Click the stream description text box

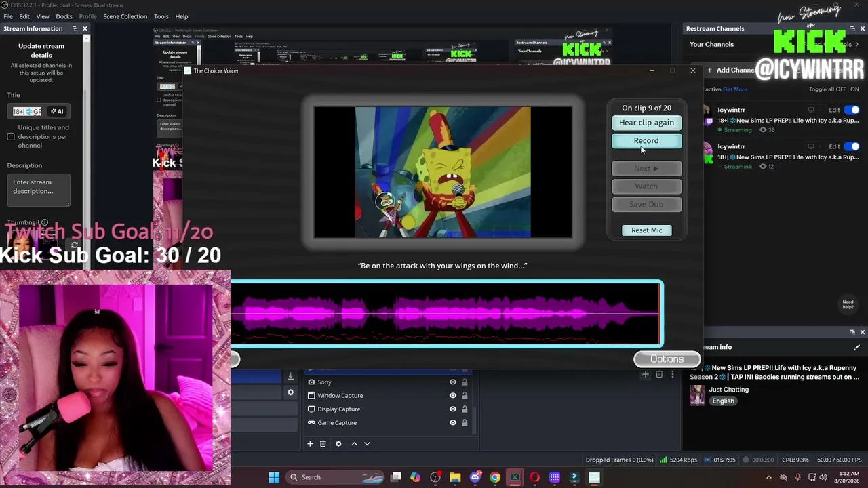(39, 190)
